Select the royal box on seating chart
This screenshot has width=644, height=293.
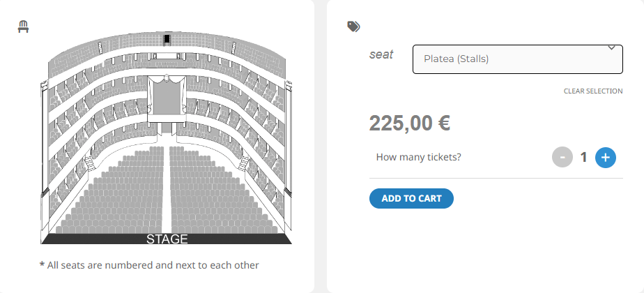[x=167, y=98]
